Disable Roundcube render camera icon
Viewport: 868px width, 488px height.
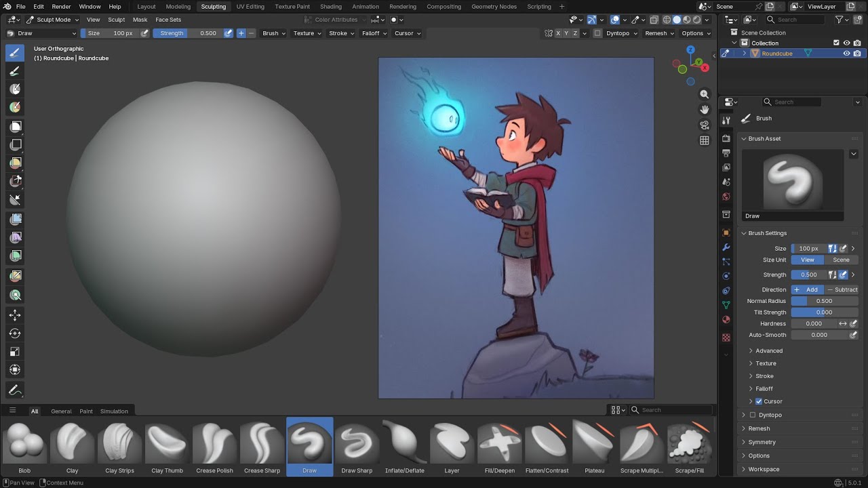tap(857, 54)
